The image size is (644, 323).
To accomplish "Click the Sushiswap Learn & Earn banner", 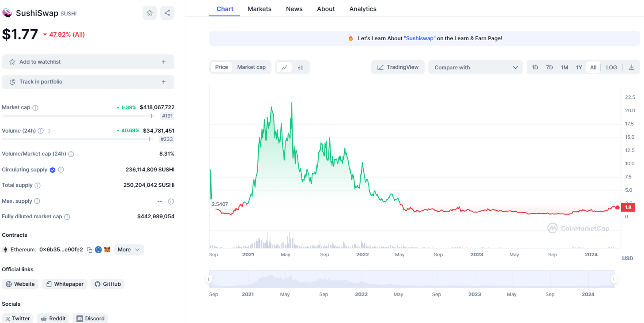I will point(424,38).
